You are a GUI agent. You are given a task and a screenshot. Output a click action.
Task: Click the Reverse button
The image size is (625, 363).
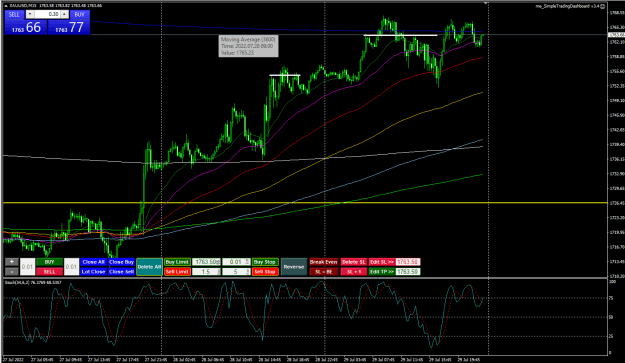pos(294,267)
